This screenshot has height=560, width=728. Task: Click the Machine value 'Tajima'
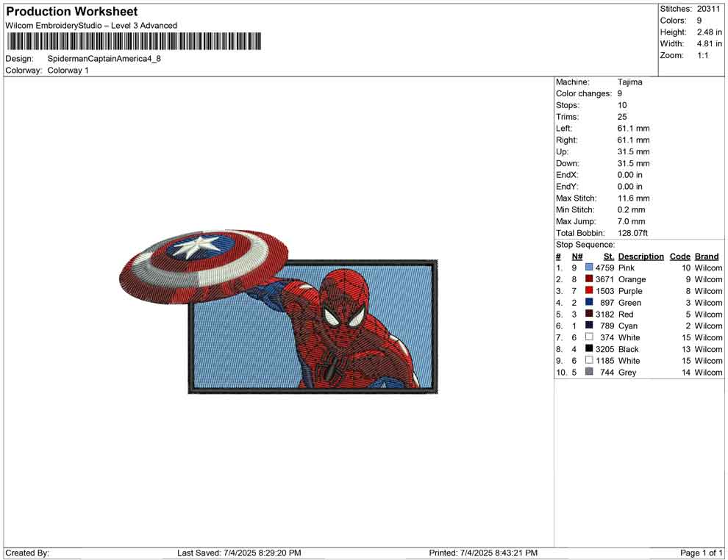629,82
